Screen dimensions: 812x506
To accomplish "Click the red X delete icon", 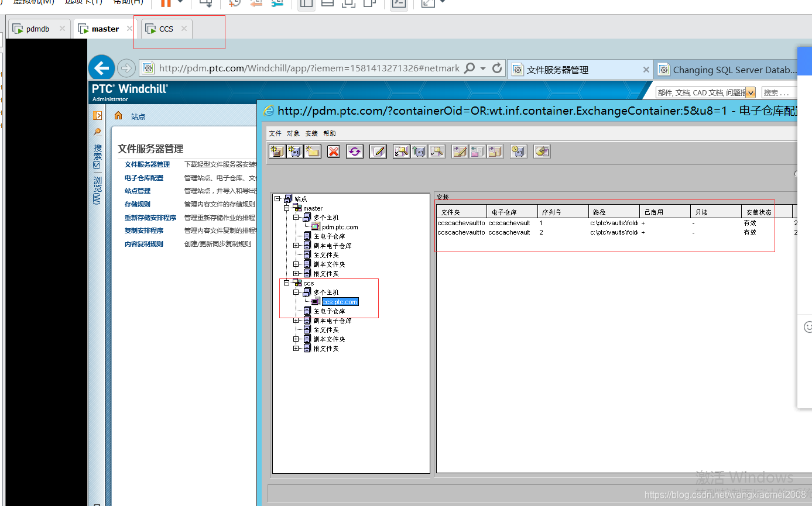I will point(334,152).
